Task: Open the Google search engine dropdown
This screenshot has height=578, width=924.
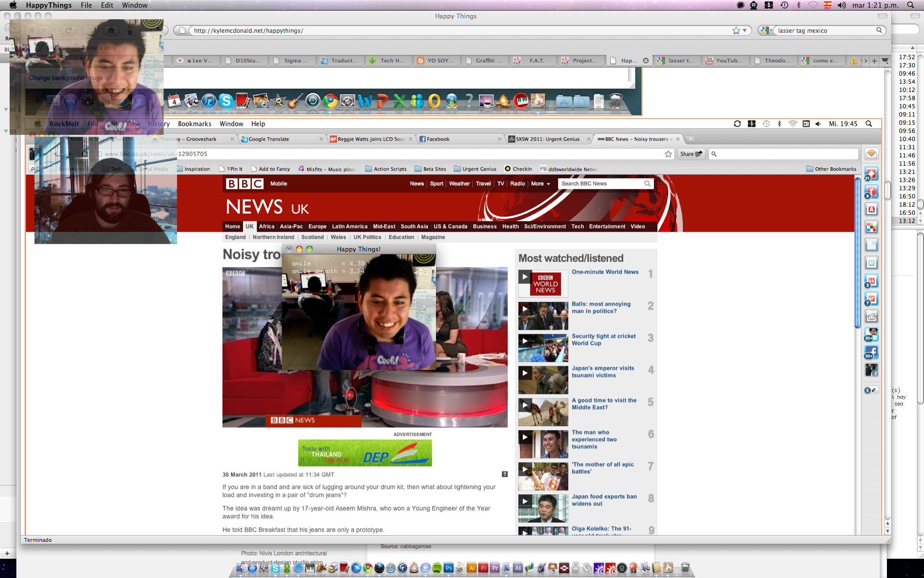Action: point(766,30)
